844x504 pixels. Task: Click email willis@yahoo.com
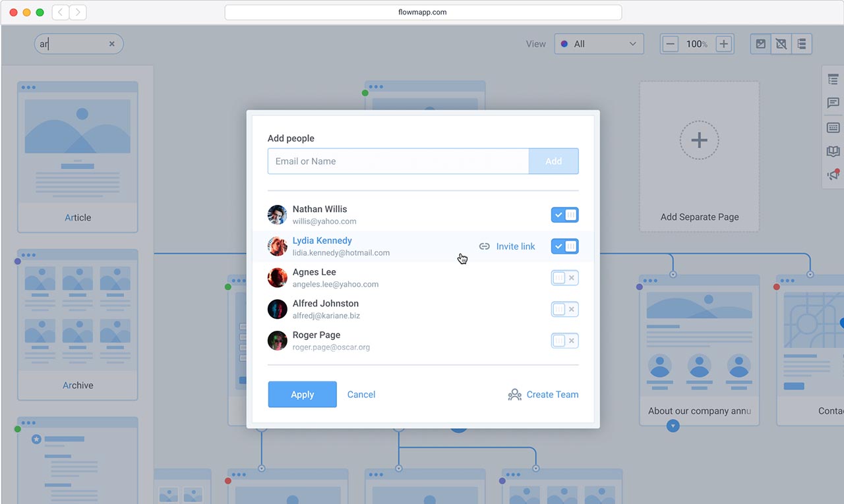324,221
